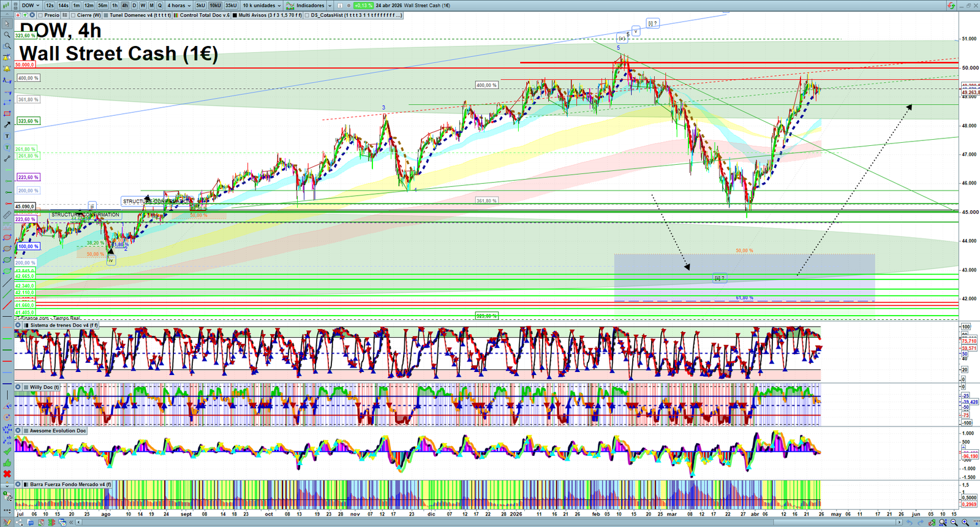Switch to the 1h timeframe
This screenshot has height=527, width=980.
[115, 6]
